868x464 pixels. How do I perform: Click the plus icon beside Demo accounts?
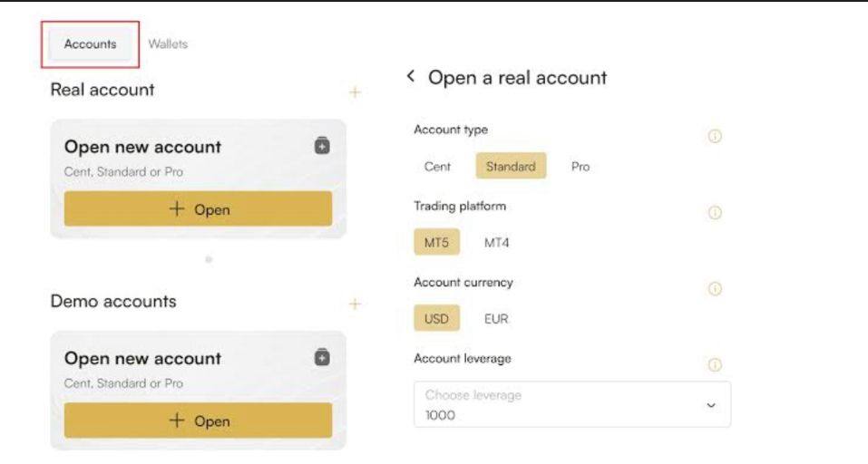(355, 304)
